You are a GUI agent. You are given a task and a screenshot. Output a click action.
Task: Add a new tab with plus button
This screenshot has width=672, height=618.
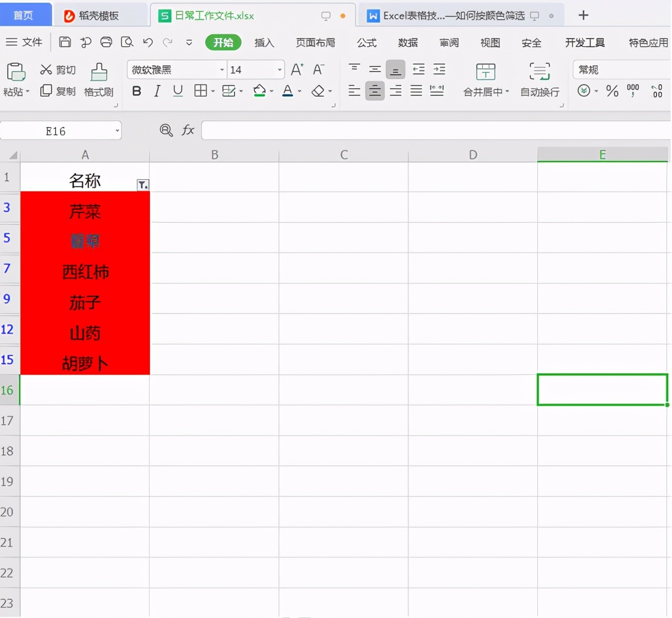(583, 15)
